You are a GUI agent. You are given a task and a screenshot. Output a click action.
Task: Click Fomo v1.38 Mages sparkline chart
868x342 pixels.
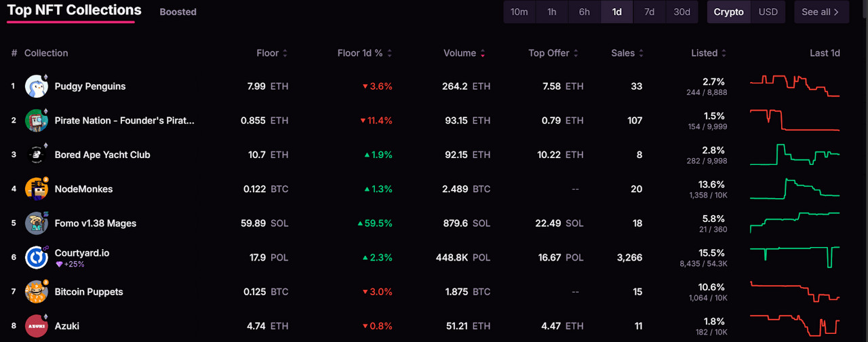pos(795,223)
